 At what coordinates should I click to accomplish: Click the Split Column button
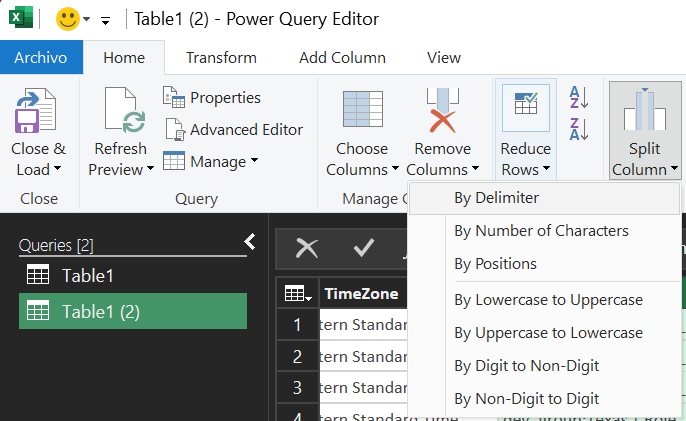(645, 130)
